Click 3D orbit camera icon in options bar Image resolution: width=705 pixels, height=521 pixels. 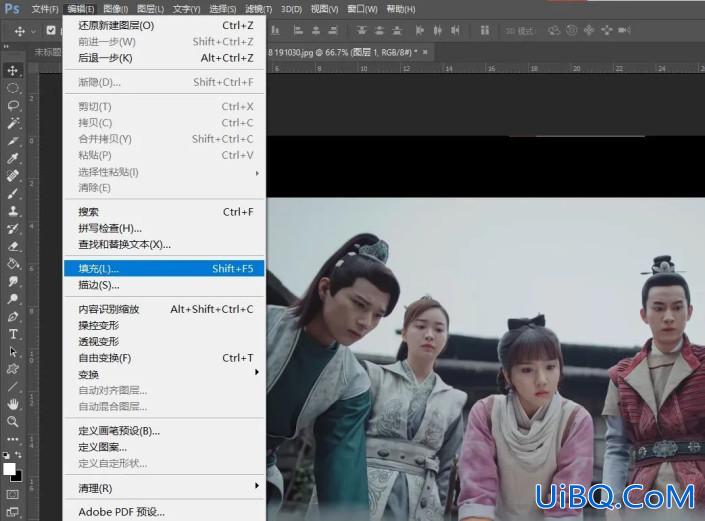click(554, 30)
